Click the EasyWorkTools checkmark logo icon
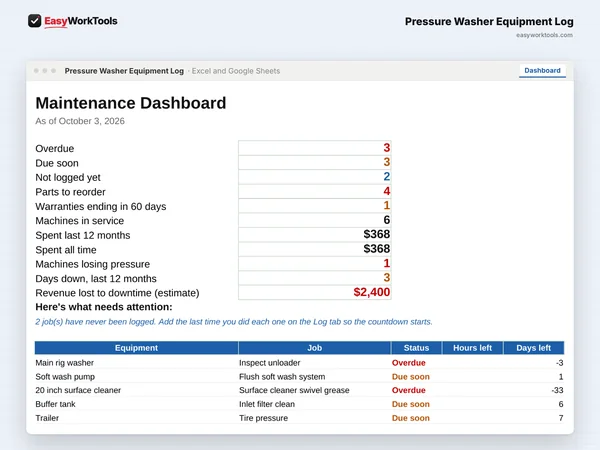This screenshot has height=450, width=600. pos(34,21)
